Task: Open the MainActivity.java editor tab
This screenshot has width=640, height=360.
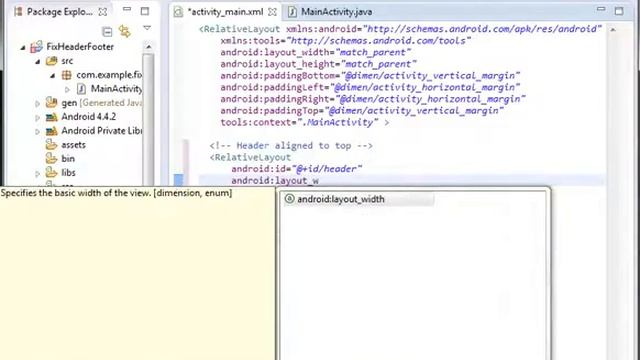Action: [336, 12]
